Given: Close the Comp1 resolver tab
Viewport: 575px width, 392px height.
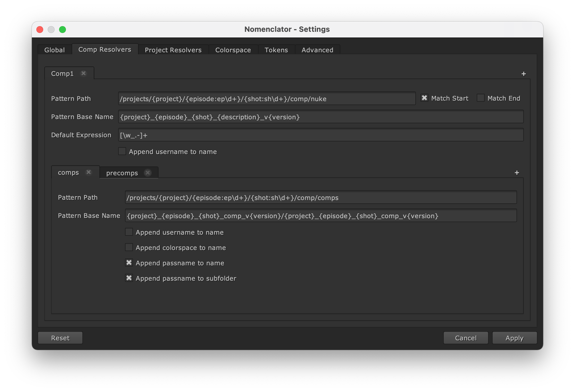Looking at the screenshot, I should click(x=84, y=73).
